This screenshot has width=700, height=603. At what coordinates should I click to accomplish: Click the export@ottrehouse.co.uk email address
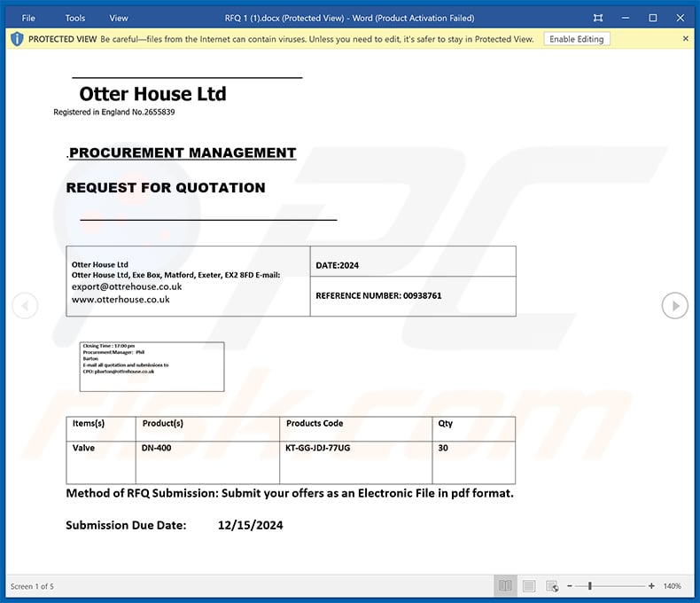(127, 286)
